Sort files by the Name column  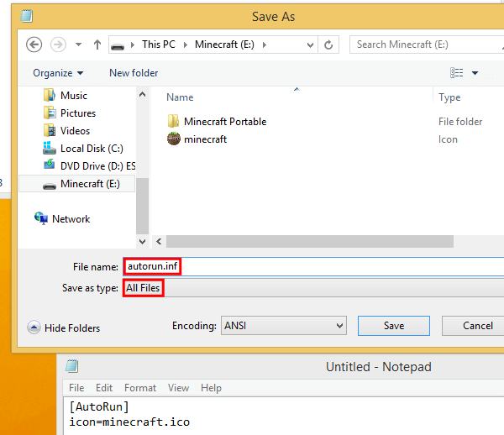(x=180, y=97)
